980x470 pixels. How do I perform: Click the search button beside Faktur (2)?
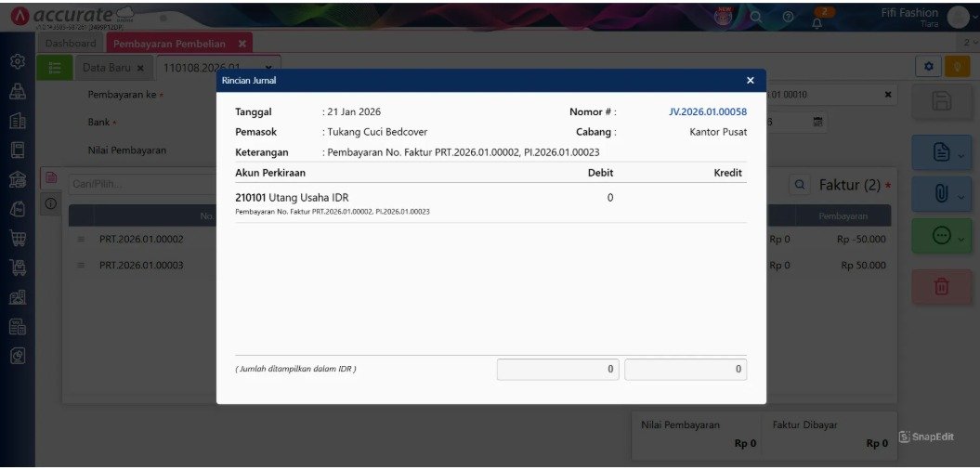tap(799, 185)
